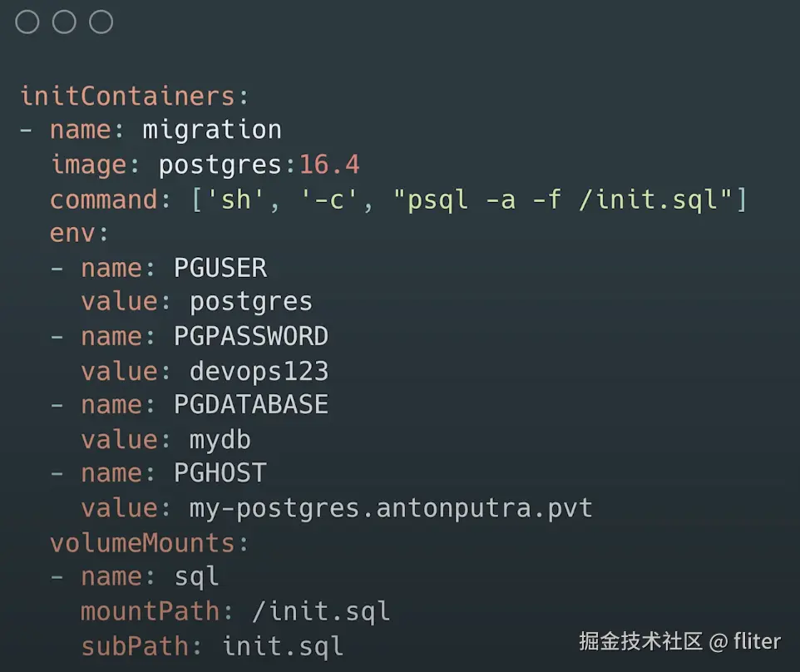Click the volumeMounts key

[142, 543]
